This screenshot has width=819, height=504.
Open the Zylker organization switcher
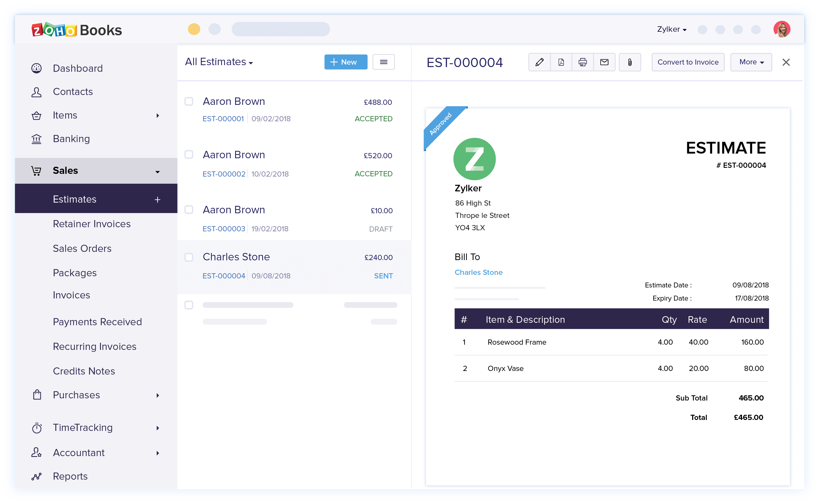coord(671,29)
